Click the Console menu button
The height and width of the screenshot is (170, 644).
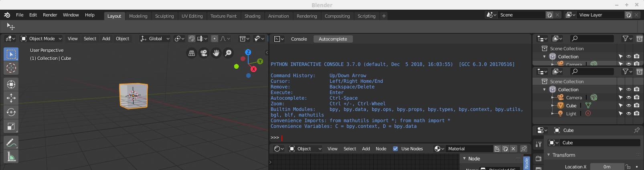coord(299,39)
